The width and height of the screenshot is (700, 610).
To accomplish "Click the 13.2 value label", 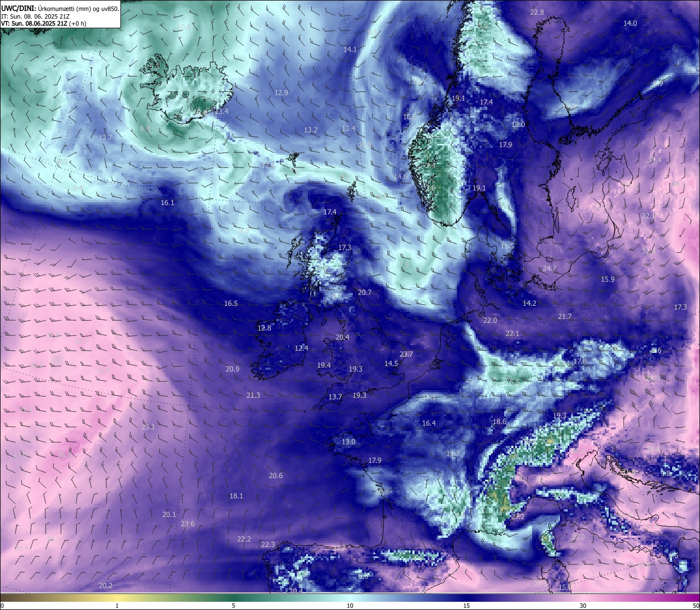I will tap(311, 130).
